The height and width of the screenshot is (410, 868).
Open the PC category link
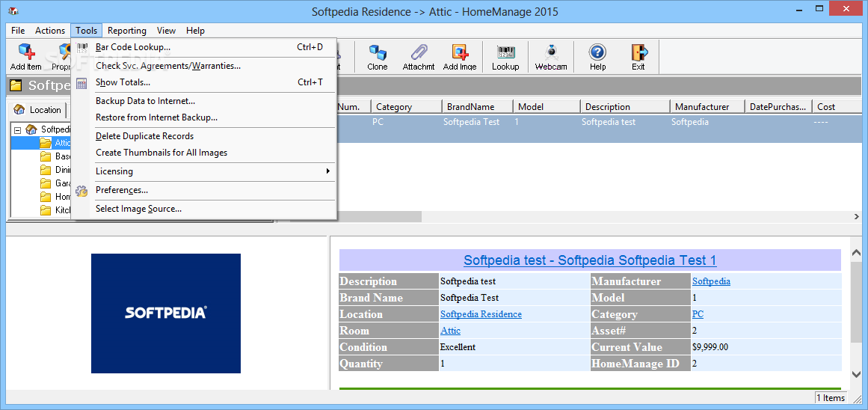698,314
